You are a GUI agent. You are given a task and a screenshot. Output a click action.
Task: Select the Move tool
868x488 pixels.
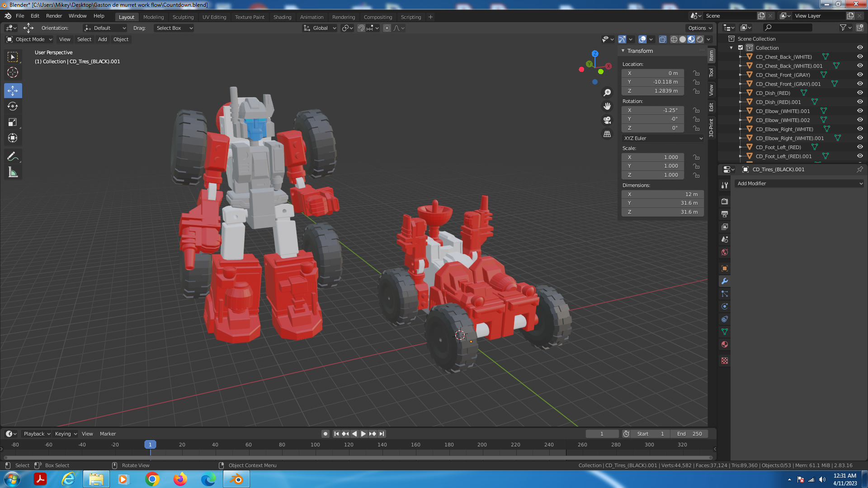point(13,91)
